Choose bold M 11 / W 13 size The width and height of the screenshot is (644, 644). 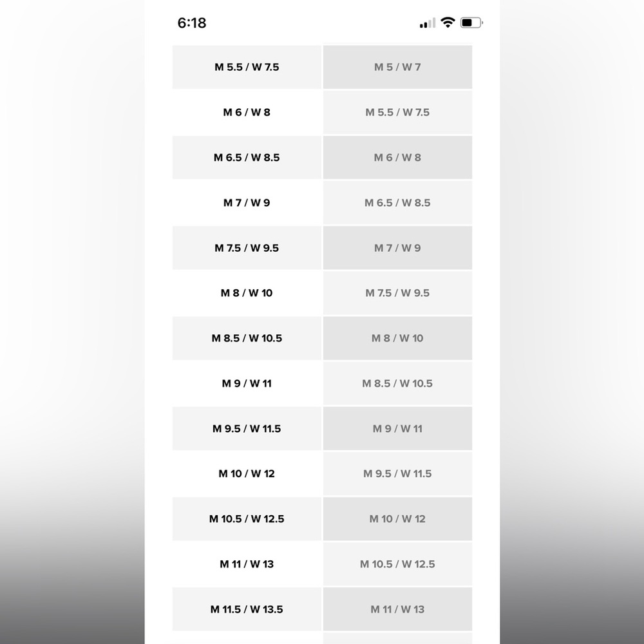click(247, 564)
